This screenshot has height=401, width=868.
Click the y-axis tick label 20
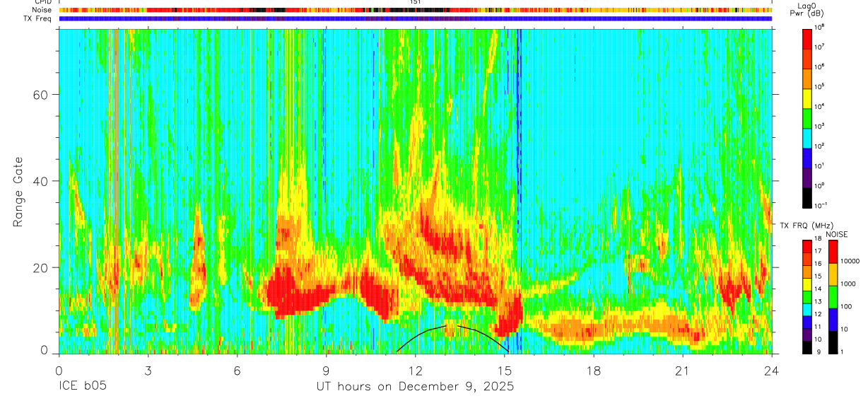point(41,267)
